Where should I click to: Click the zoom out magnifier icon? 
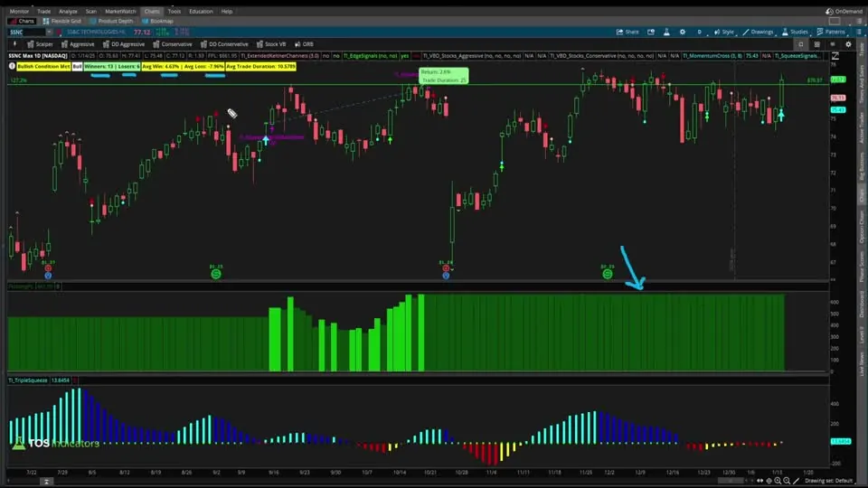(x=787, y=481)
